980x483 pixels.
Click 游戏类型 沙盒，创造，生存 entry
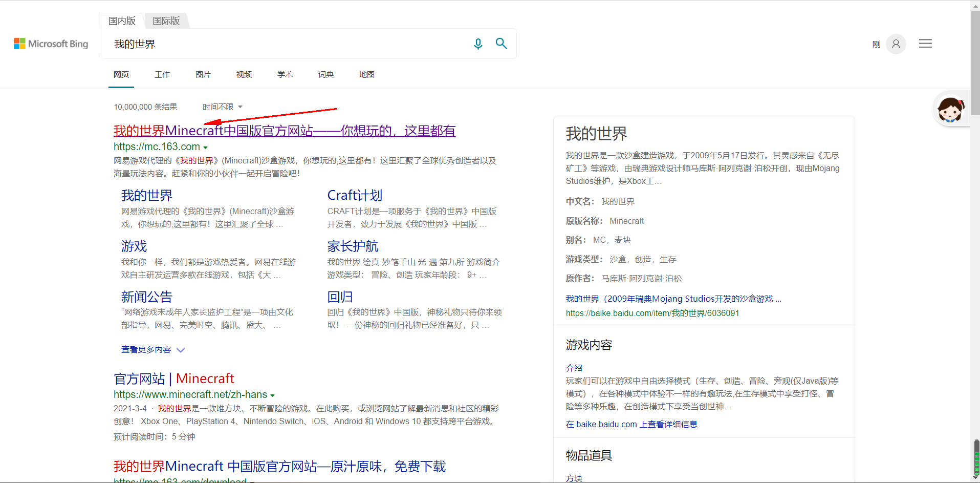coord(621,260)
